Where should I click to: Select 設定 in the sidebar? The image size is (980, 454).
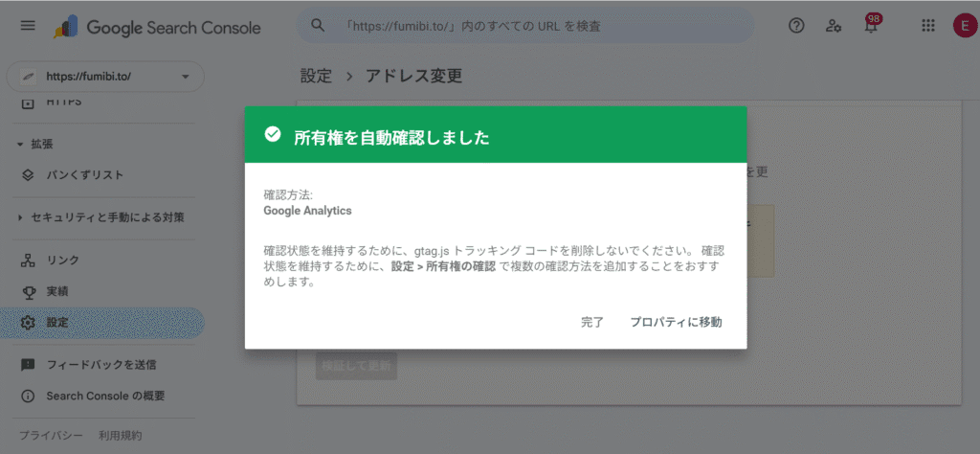click(x=102, y=323)
